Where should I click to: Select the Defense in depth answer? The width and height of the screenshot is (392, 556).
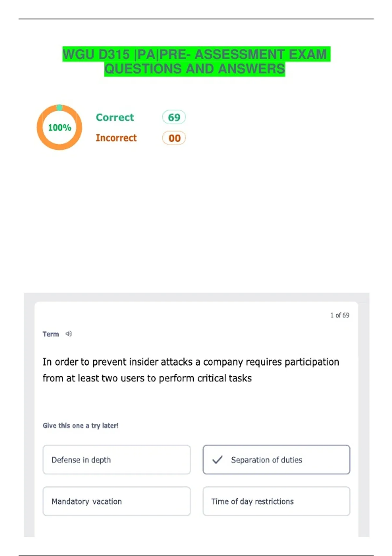click(x=116, y=460)
